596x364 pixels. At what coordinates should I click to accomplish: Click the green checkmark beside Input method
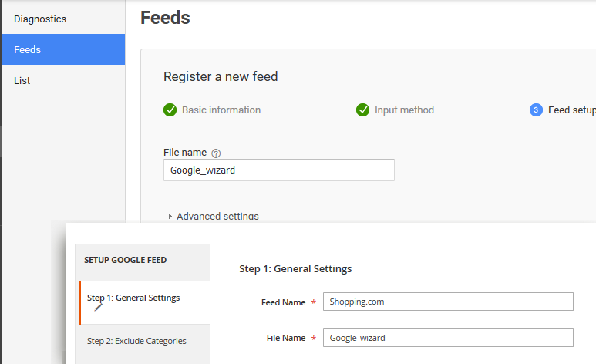click(363, 110)
